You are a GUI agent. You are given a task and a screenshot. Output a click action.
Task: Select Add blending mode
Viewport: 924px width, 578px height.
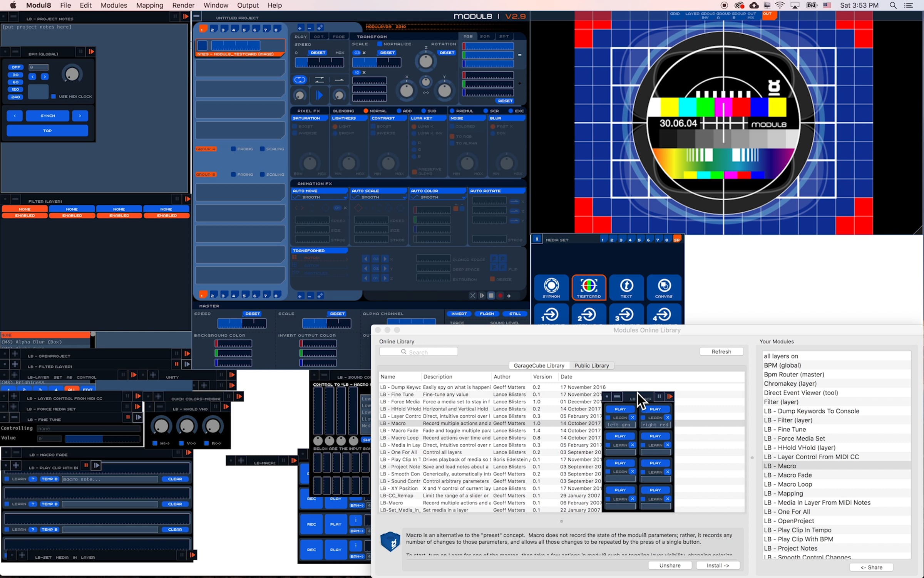[x=399, y=111]
